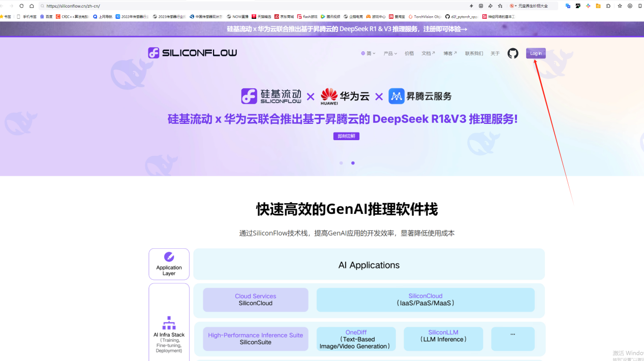Open the translate extension icon in toolbar
The image size is (644, 361).
coord(568,6)
